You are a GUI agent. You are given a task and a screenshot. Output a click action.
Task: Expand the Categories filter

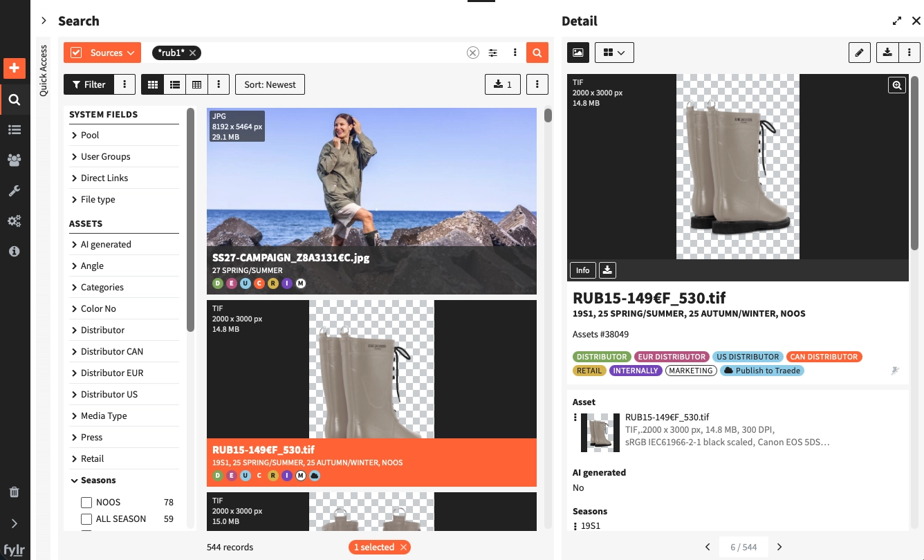tap(124, 287)
